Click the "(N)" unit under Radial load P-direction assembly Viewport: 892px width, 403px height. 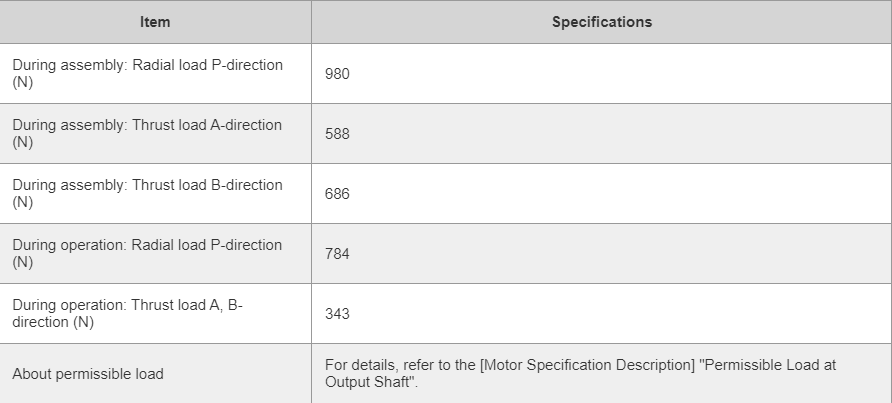tap(23, 82)
